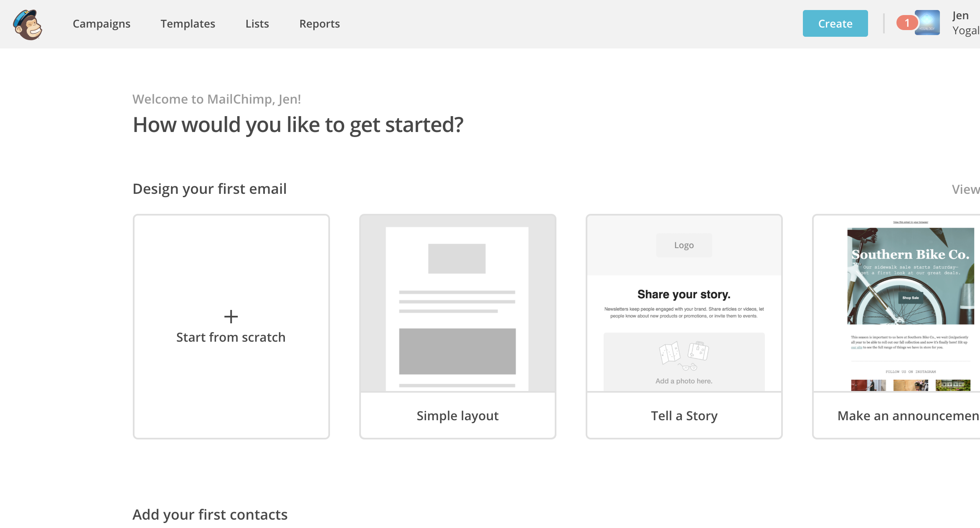Choose the Tell a Story template preview

point(684,303)
